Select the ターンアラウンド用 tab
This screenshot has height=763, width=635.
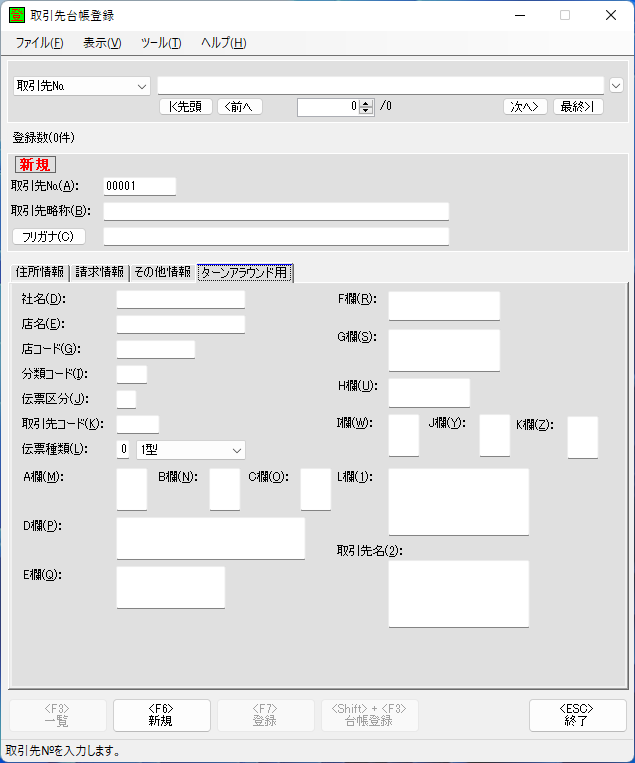244,272
